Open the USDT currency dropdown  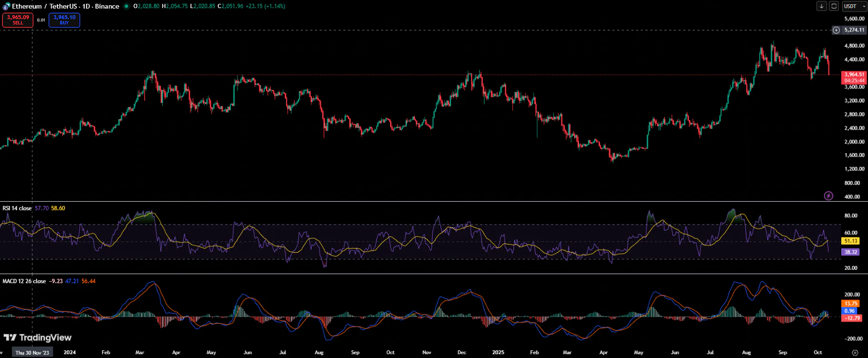tap(854, 6)
